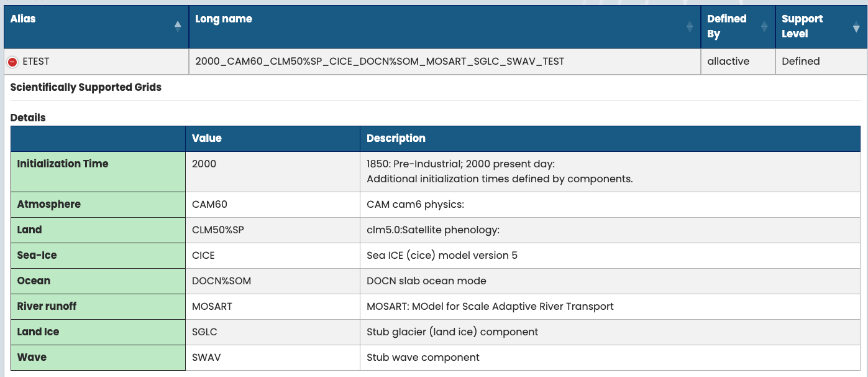The image size is (868, 377).
Task: Collapse the ETEST row with red minus icon
Action: 12,62
